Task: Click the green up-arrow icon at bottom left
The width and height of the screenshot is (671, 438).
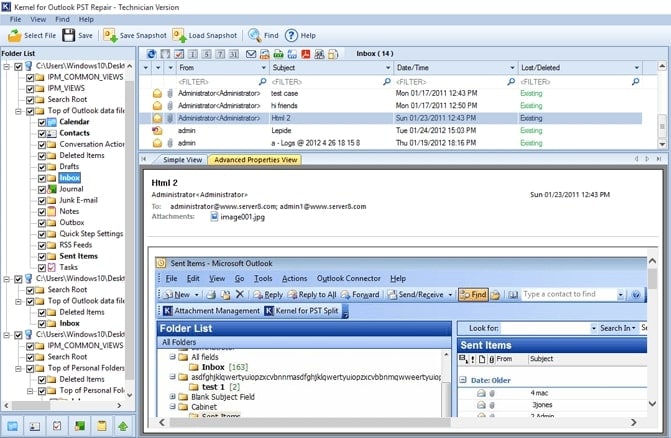Action: point(123,426)
